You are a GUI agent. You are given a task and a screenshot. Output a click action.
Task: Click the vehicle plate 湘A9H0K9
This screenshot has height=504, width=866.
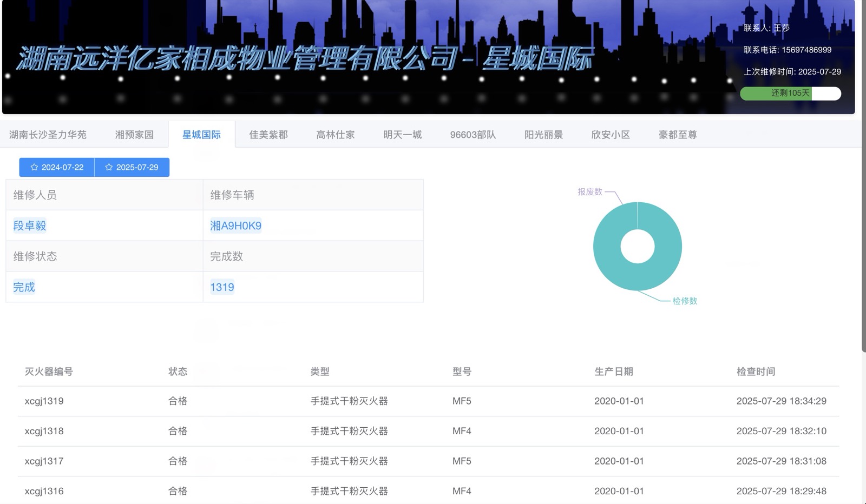click(235, 226)
